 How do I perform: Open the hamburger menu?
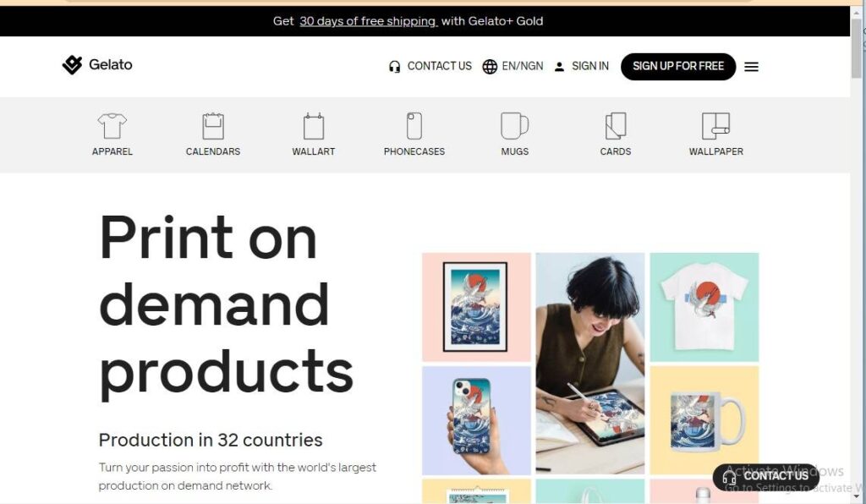[751, 67]
